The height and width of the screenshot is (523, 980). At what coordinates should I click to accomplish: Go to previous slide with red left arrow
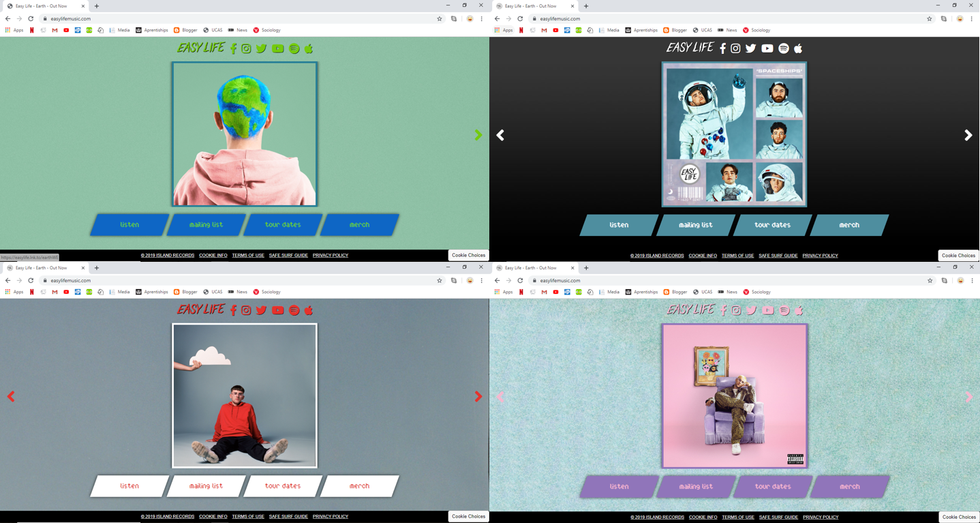[11, 396]
